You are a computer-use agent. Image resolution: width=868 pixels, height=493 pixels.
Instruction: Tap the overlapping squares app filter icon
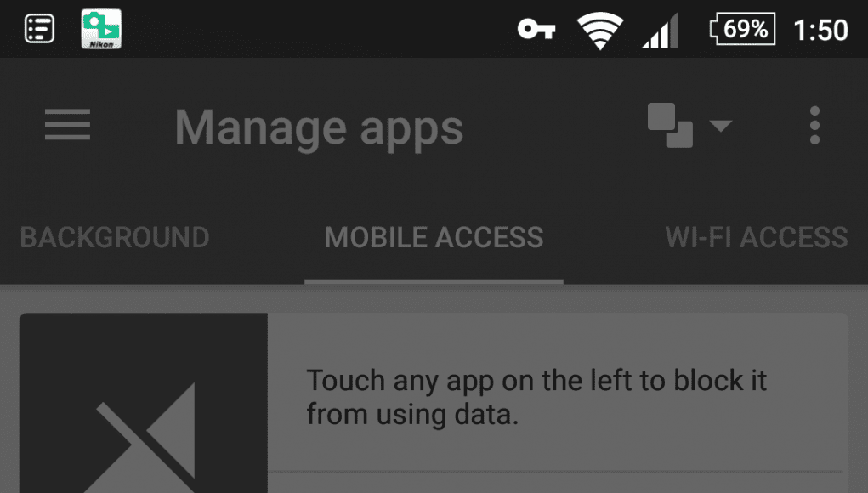[670, 126]
